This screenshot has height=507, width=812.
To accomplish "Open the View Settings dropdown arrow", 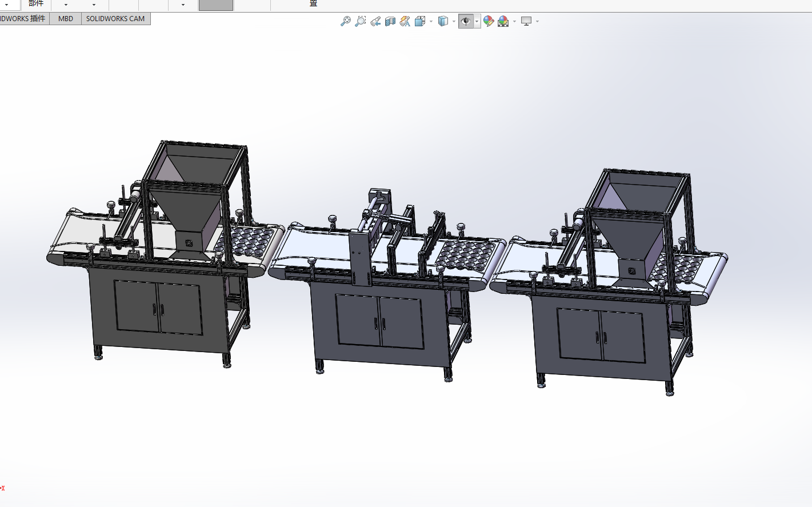I will (x=537, y=22).
